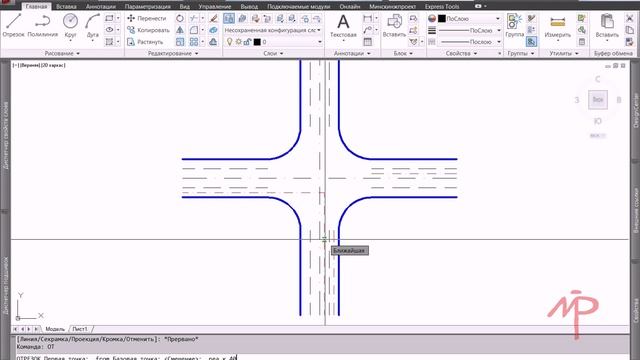Click the Array tool icon
This screenshot has width=640, height=360.
[194, 42]
